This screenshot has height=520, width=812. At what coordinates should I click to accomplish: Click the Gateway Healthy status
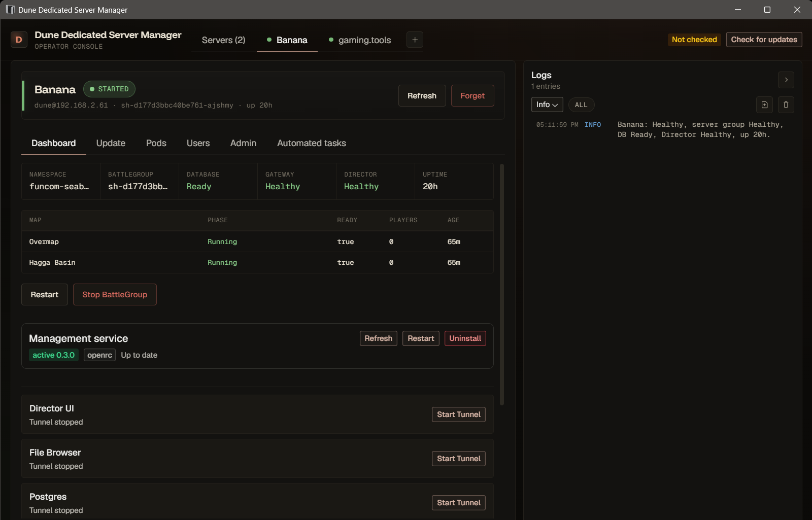click(x=283, y=186)
